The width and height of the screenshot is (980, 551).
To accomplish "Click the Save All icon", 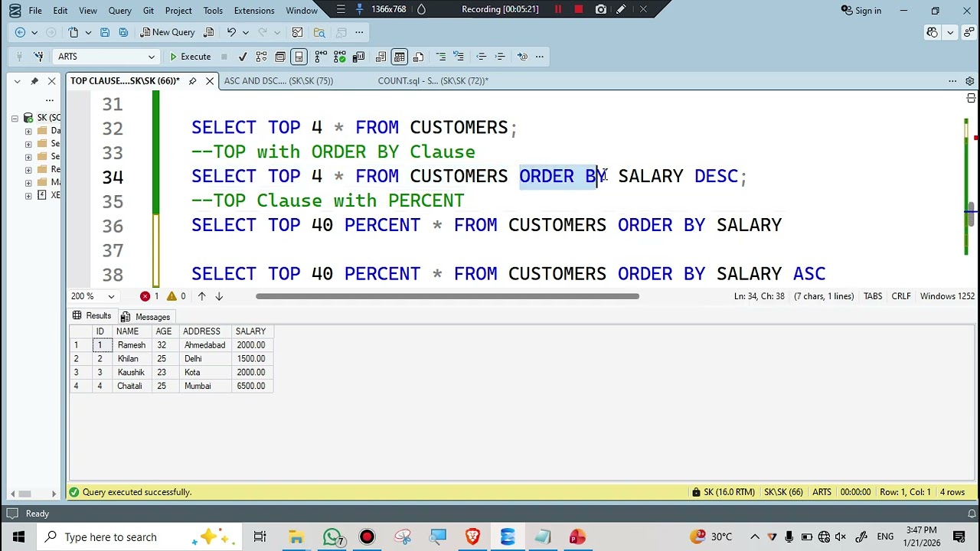I will click(123, 32).
